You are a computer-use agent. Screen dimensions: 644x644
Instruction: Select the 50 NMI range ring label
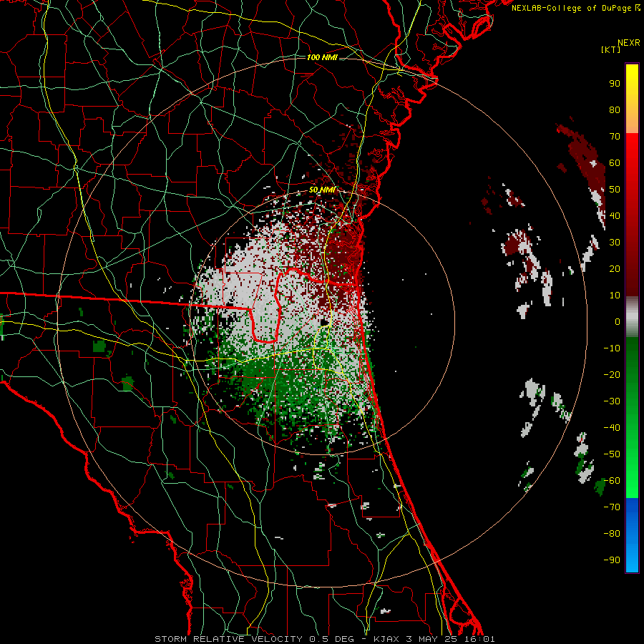click(322, 190)
